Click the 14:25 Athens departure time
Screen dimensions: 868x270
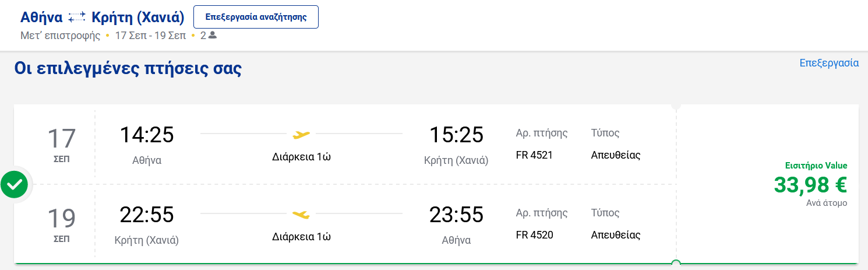(147, 135)
